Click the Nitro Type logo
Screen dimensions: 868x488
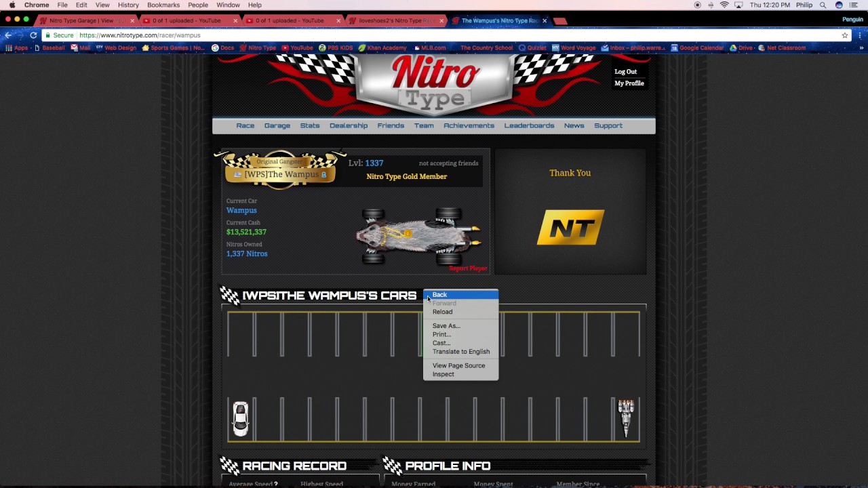point(434,85)
